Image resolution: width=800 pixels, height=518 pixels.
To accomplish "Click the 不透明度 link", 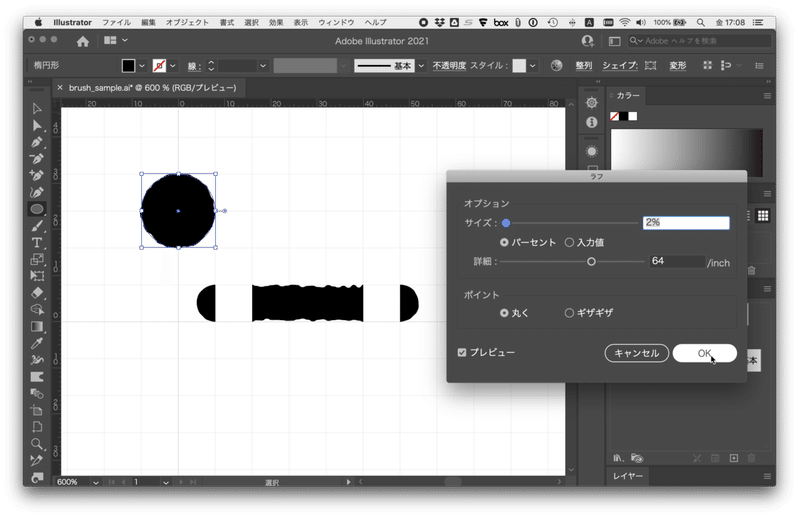I will [449, 65].
